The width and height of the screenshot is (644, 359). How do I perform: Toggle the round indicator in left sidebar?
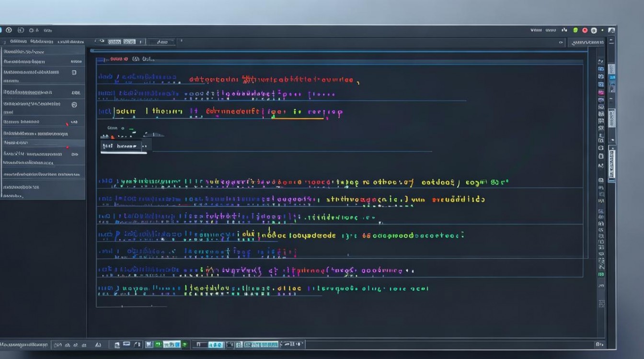tap(74, 104)
